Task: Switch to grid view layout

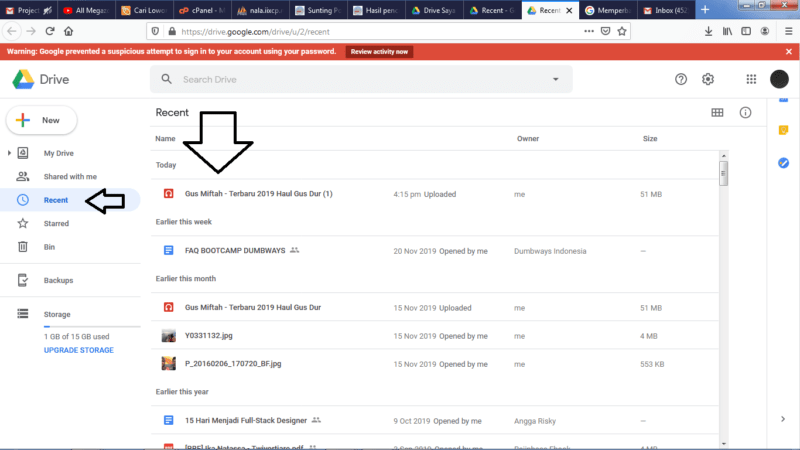Action: click(x=717, y=113)
